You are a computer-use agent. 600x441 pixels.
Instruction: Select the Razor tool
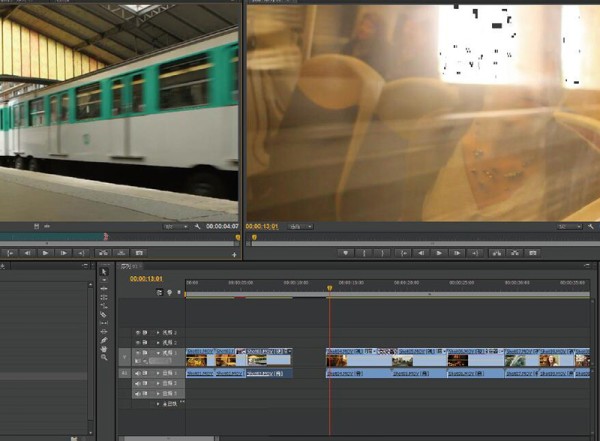[104, 314]
